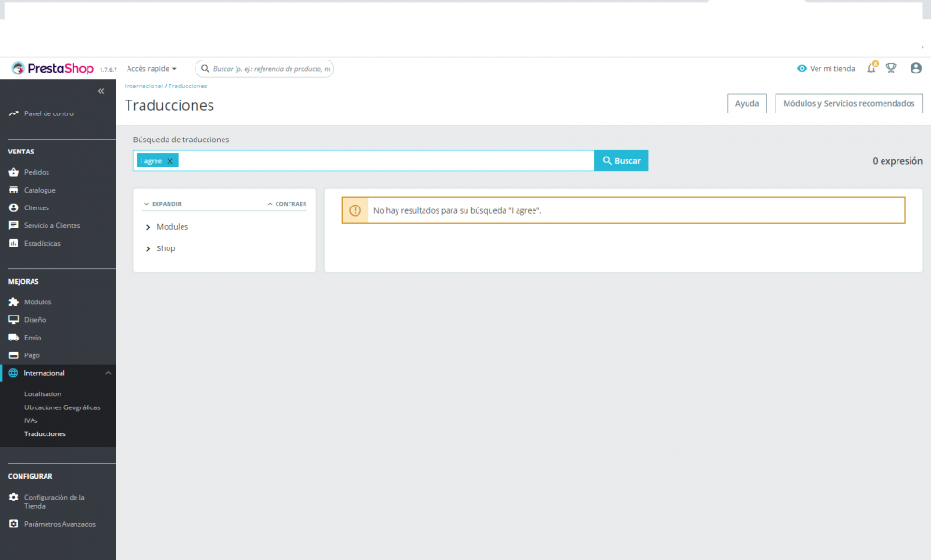
Task: Open the notifications bell
Action: [870, 68]
